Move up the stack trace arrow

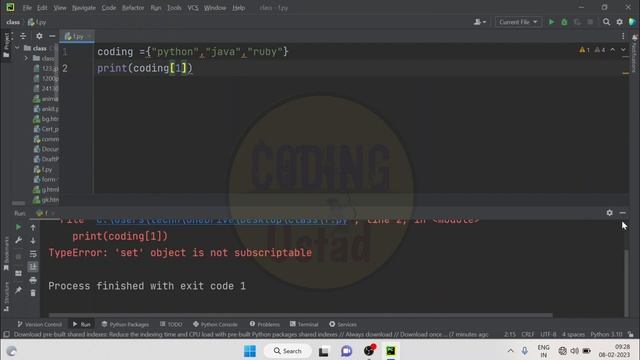[x=33, y=227]
